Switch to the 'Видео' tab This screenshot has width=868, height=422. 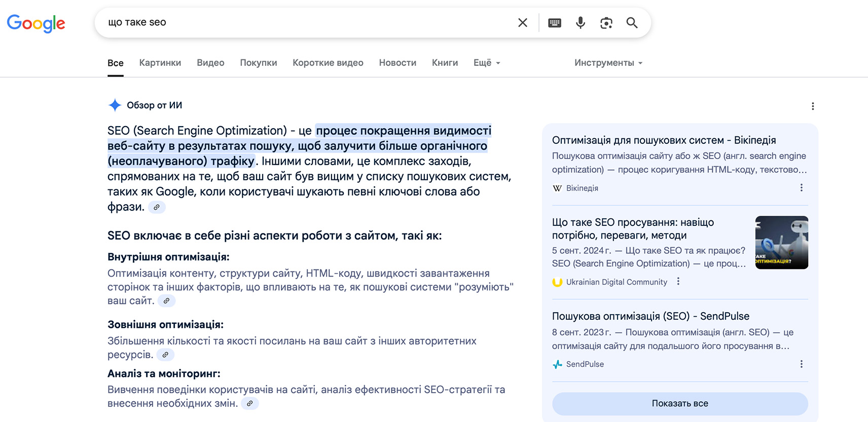coord(210,63)
